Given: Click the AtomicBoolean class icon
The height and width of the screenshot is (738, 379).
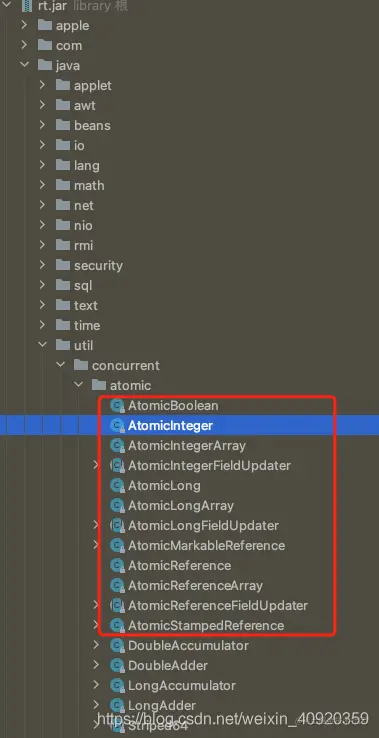Looking at the screenshot, I should coord(117,405).
